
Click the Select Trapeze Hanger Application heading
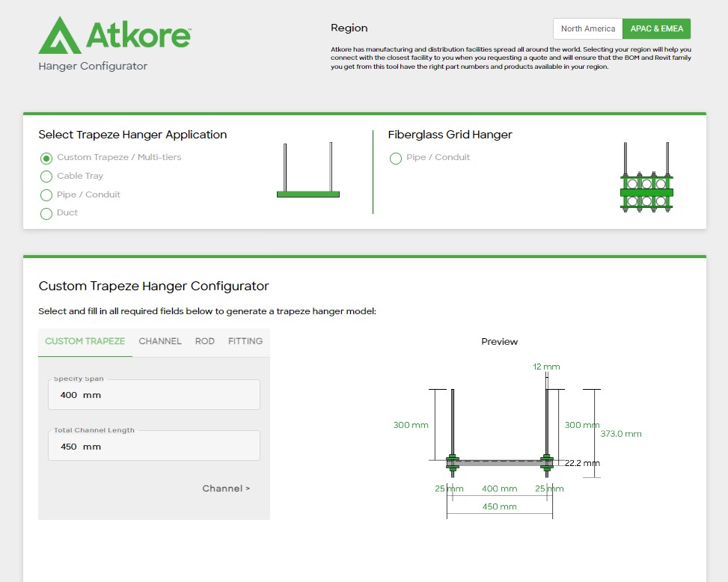(x=132, y=135)
